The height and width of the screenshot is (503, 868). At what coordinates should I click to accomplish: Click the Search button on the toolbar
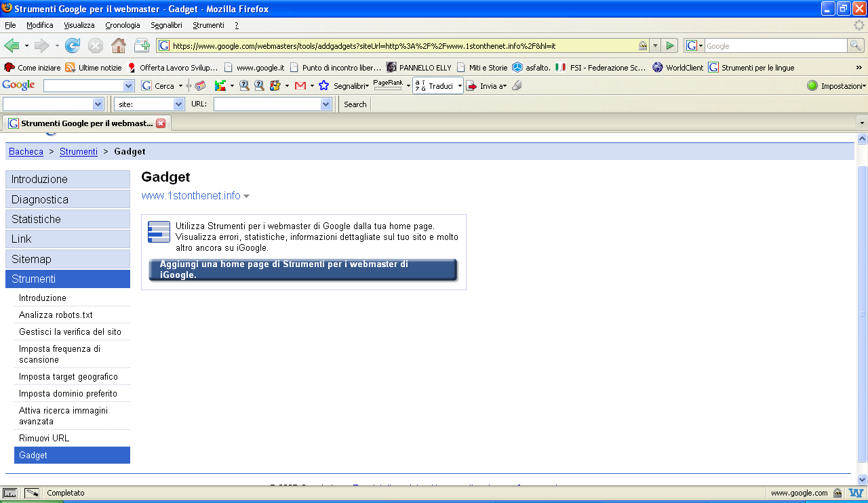coord(355,104)
